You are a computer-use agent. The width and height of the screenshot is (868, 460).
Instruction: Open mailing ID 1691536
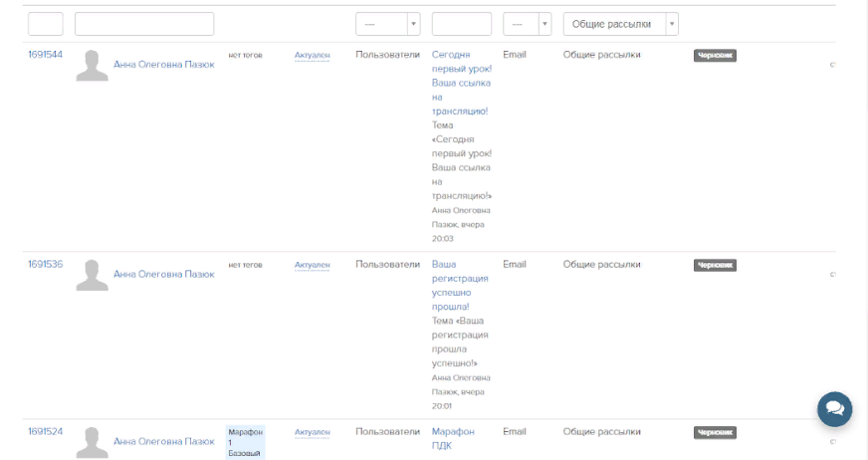pos(45,265)
